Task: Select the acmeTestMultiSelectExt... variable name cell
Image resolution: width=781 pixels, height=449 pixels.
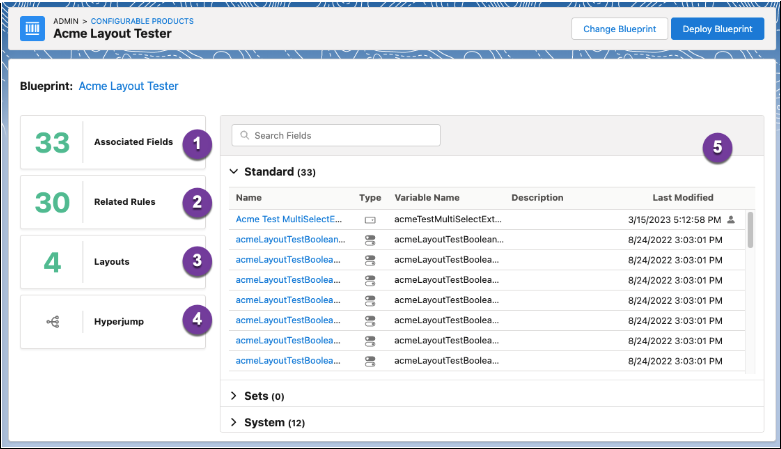Action: (x=448, y=219)
